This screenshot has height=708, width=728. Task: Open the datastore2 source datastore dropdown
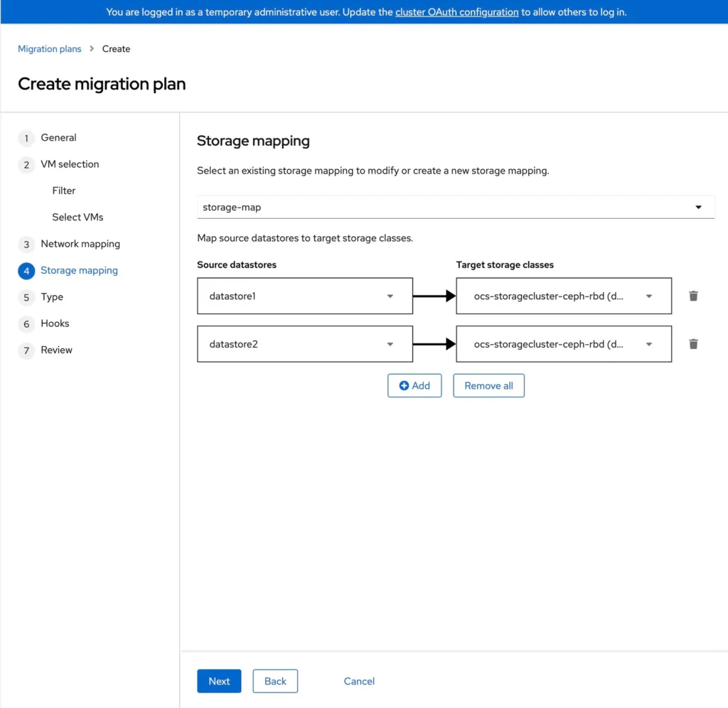click(390, 343)
